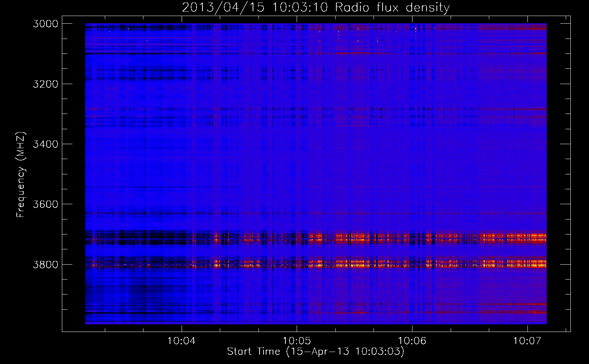Viewport: 589px width, 364px height.
Task: Select the 3400 frequency axis label
Action: (x=46, y=144)
